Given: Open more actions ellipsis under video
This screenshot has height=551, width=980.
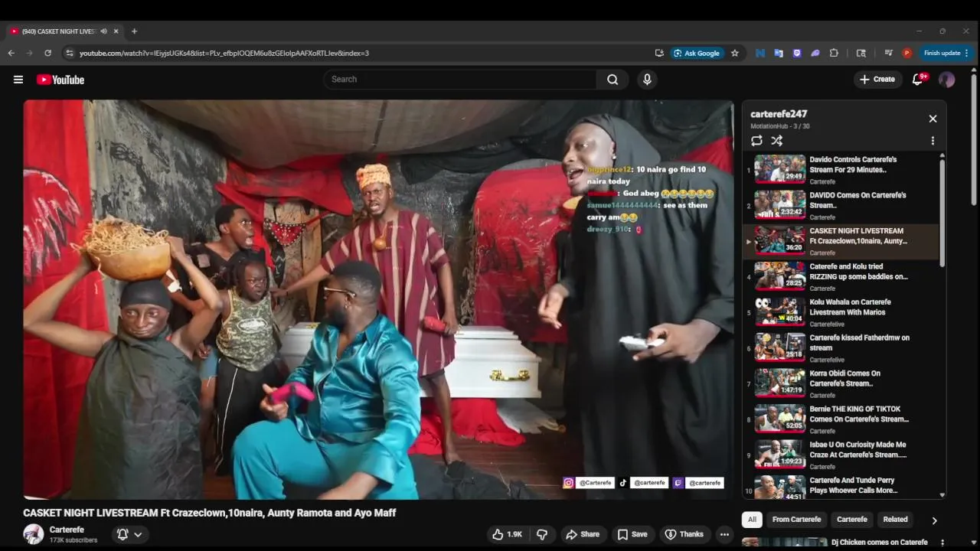Looking at the screenshot, I should pyautogui.click(x=724, y=534).
